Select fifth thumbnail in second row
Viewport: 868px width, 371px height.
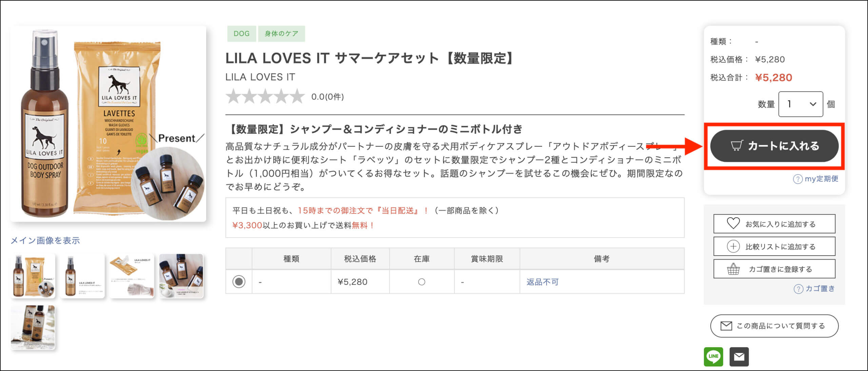tap(33, 328)
